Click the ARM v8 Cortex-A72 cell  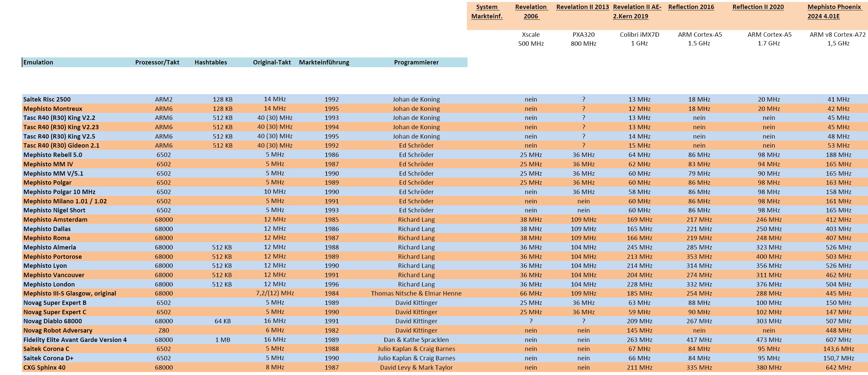837,34
